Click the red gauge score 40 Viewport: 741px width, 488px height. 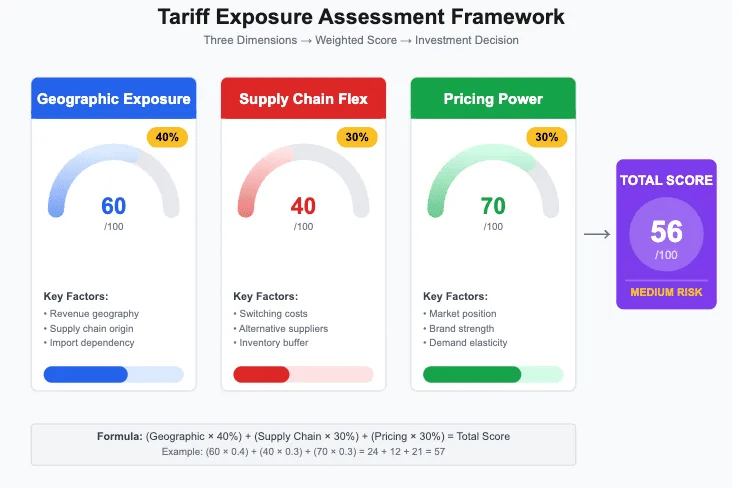click(303, 206)
